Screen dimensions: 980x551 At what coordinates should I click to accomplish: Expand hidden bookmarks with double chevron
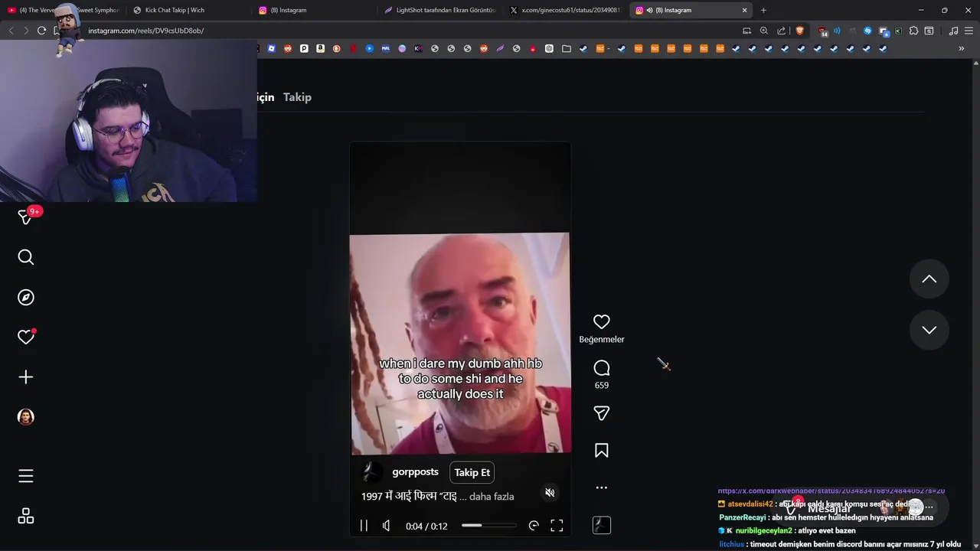point(962,48)
